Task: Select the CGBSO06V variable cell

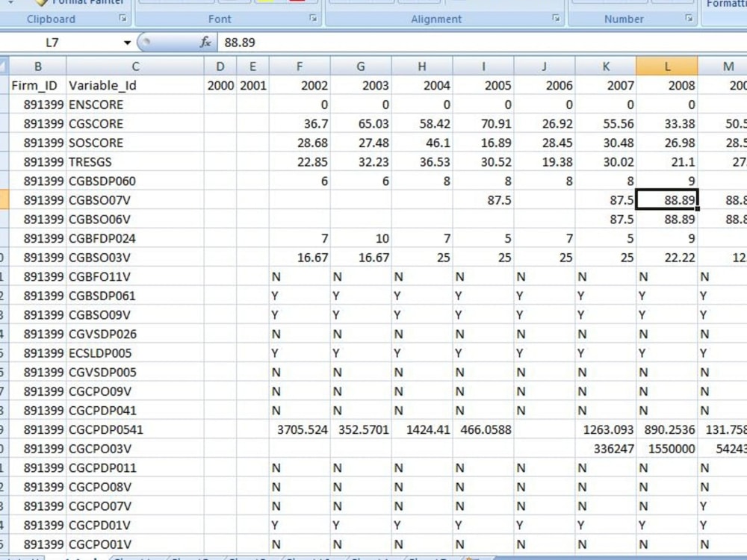Action: [135, 219]
